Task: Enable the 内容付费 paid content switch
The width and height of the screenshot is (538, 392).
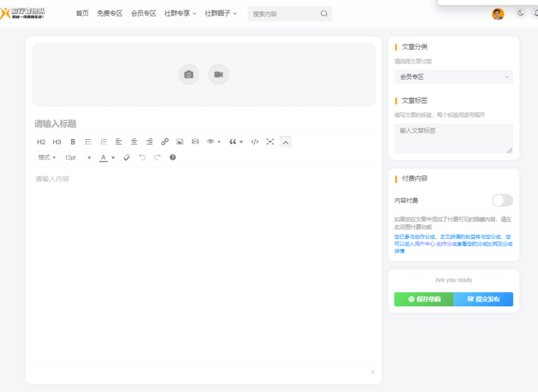Action: point(502,200)
